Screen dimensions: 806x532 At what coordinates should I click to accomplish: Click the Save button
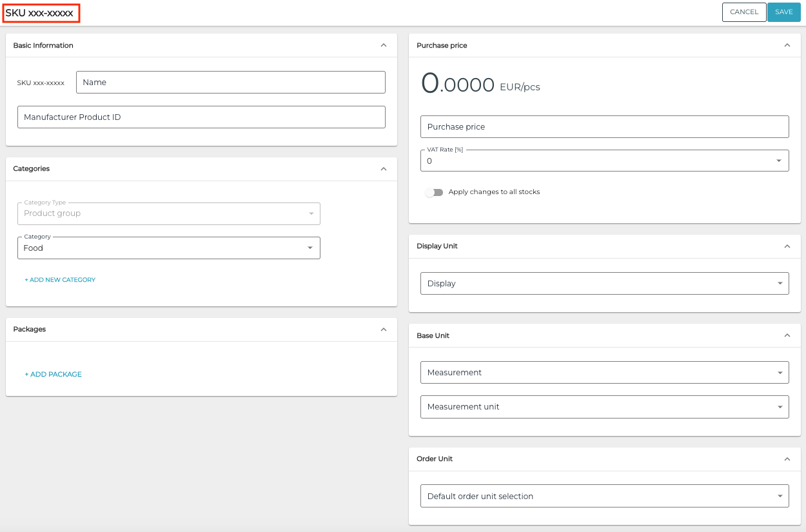tap(783, 12)
